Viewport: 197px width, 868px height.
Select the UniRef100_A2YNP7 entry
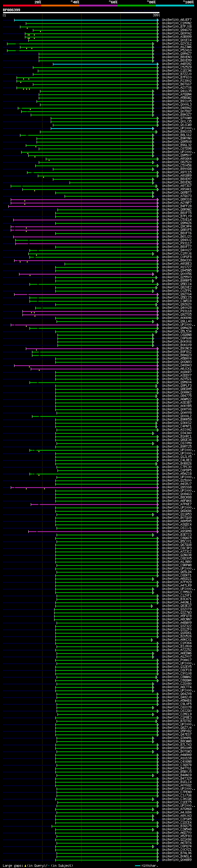click(176, 203)
